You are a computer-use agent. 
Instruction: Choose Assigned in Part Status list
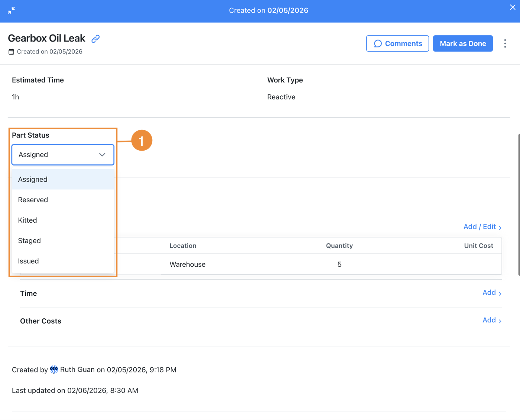point(63,179)
